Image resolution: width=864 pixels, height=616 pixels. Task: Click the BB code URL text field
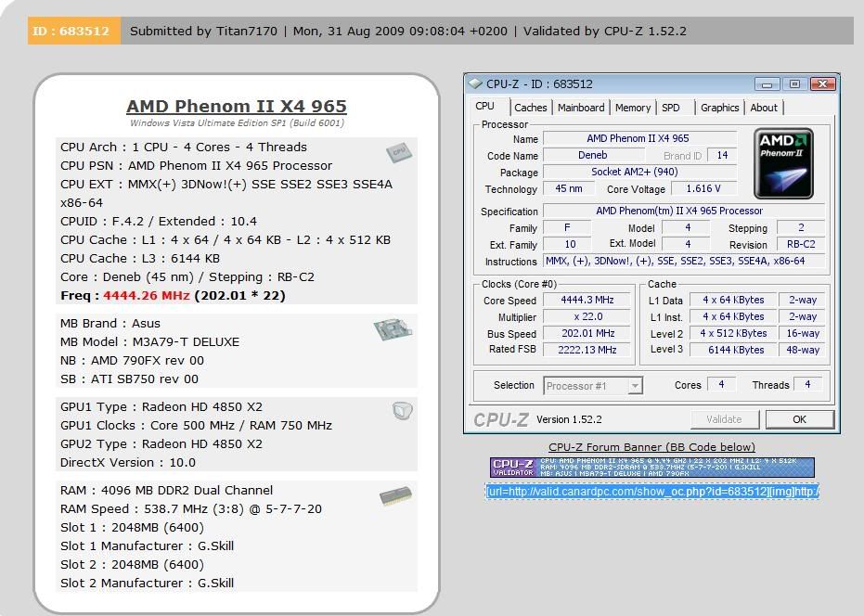(x=651, y=491)
